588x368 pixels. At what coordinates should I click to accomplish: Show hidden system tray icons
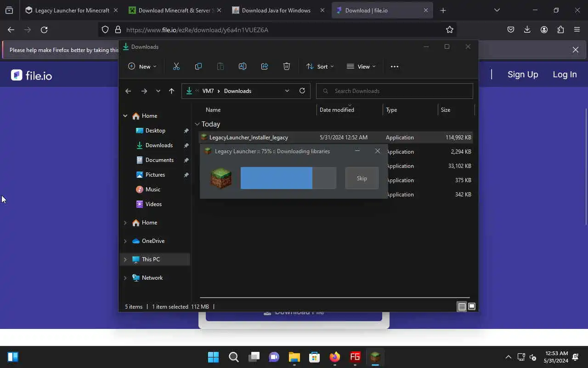pos(508,357)
